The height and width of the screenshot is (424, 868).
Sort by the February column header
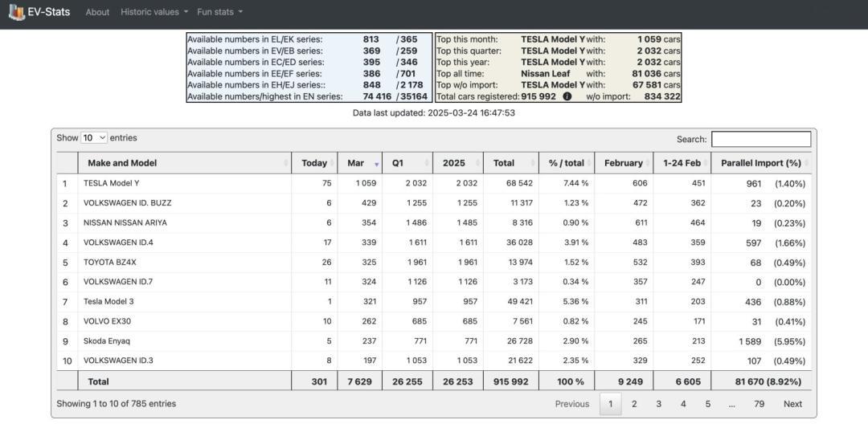(624, 163)
